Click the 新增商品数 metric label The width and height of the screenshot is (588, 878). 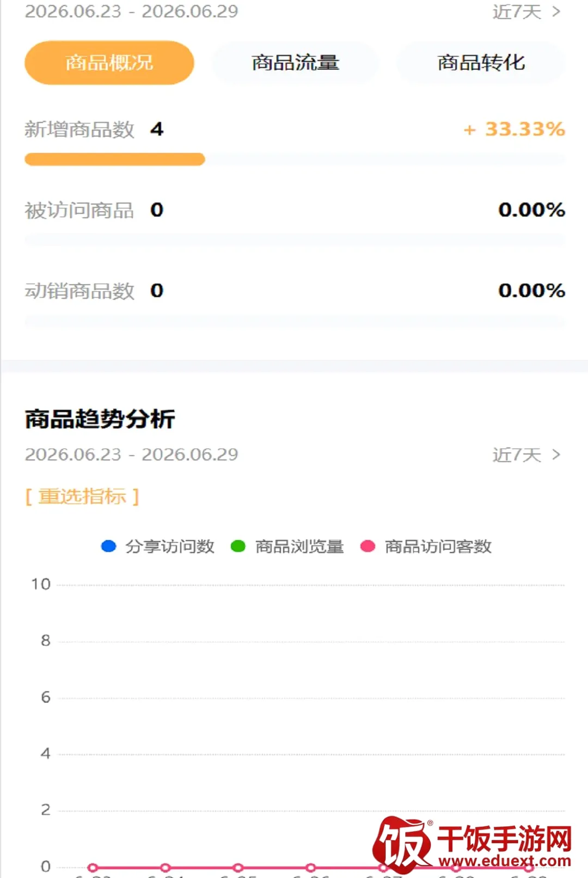click(79, 130)
